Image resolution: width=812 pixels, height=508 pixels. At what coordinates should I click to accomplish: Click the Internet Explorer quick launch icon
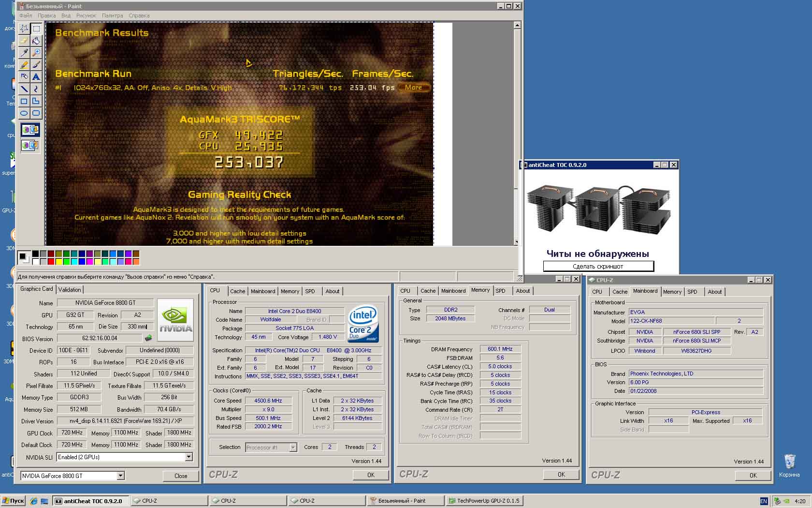tap(33, 501)
